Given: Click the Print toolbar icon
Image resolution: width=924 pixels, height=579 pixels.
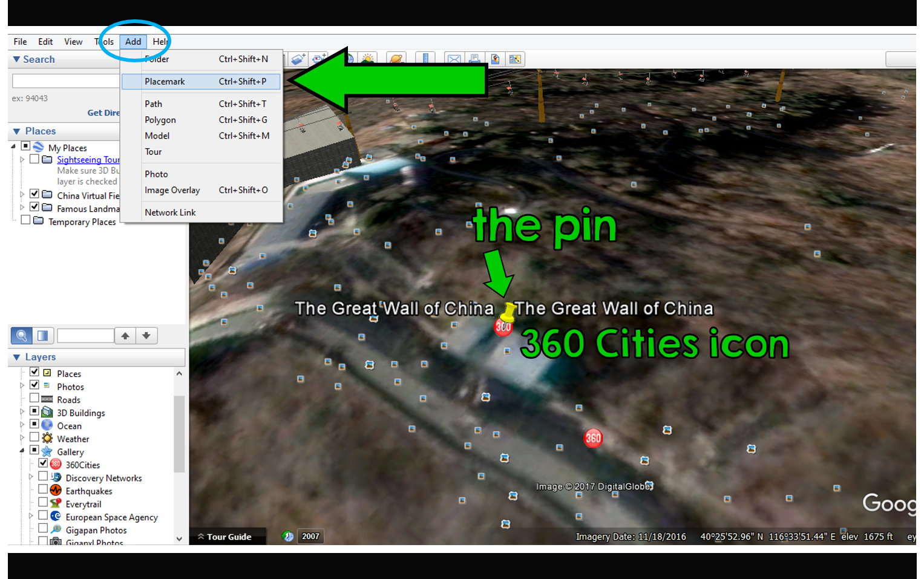Looking at the screenshot, I should tap(475, 59).
